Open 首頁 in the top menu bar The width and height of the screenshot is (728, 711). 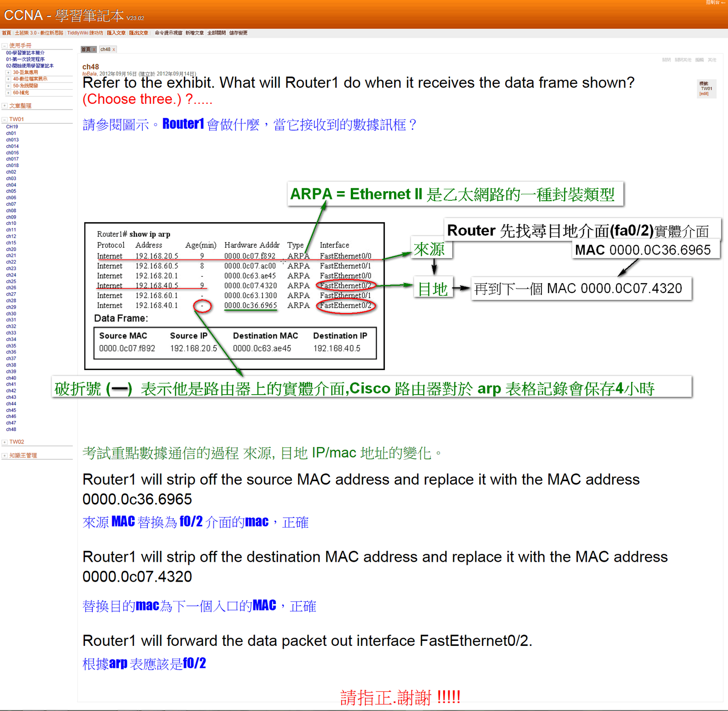coord(6,33)
